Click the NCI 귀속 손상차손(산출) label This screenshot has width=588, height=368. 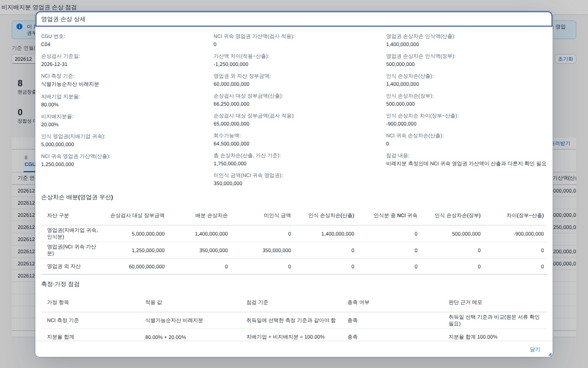coord(415,135)
